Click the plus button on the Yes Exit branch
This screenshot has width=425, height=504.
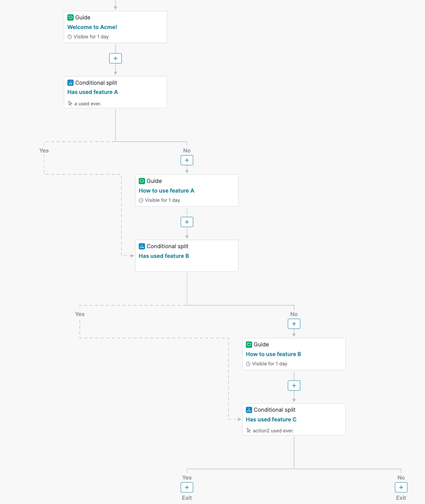(187, 487)
